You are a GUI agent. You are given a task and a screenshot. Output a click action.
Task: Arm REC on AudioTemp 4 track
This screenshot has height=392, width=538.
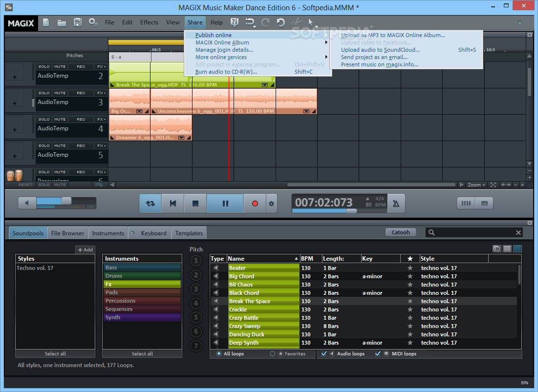(x=81, y=119)
